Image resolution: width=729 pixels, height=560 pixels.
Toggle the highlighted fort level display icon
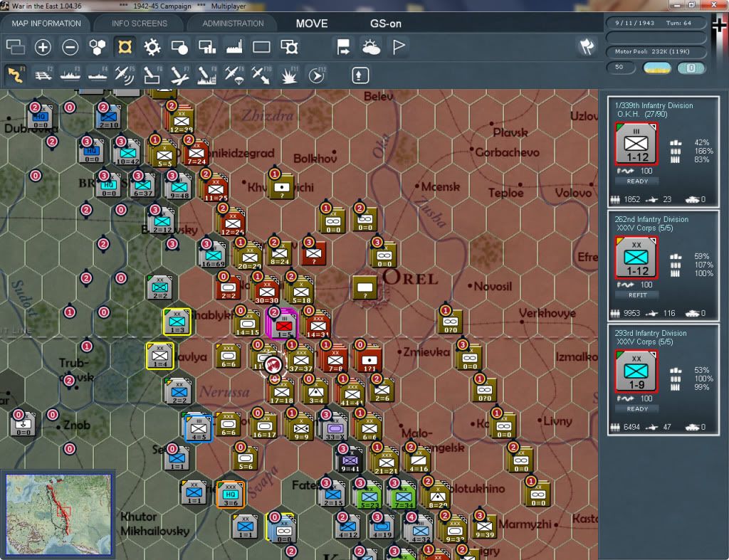coord(125,47)
